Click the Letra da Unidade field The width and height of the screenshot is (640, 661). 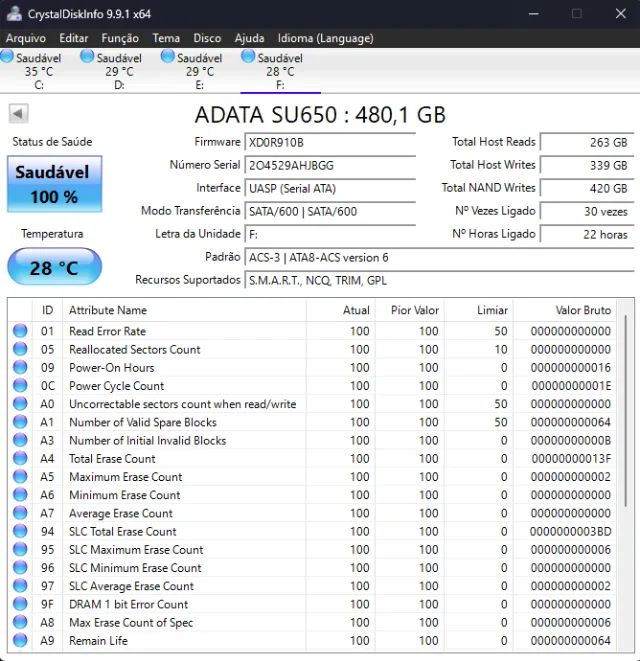point(330,234)
